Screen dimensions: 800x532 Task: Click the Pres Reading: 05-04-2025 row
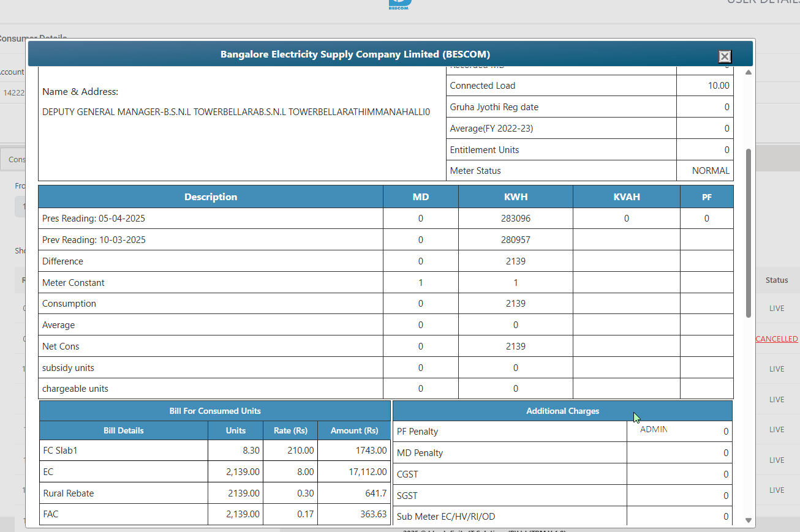(386, 219)
